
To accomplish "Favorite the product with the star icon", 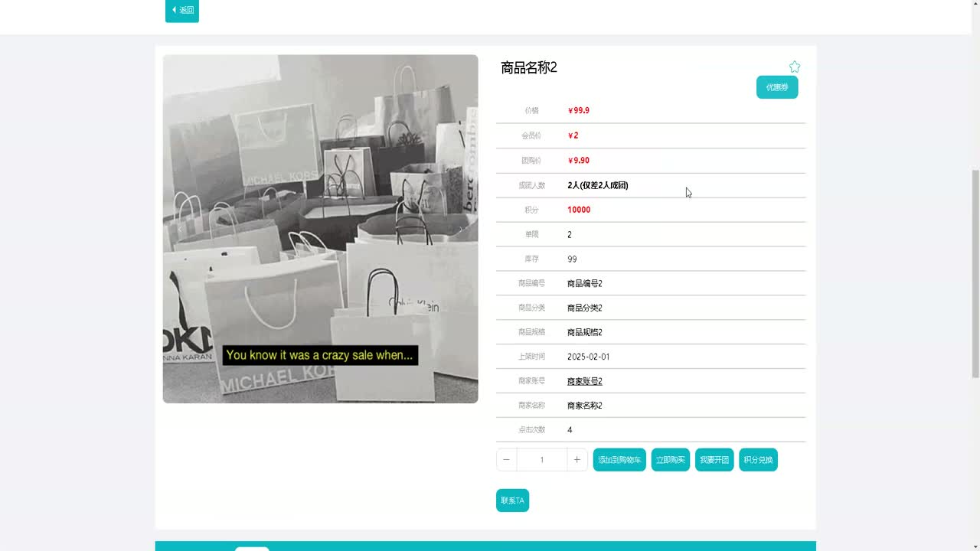I will 795,67.
